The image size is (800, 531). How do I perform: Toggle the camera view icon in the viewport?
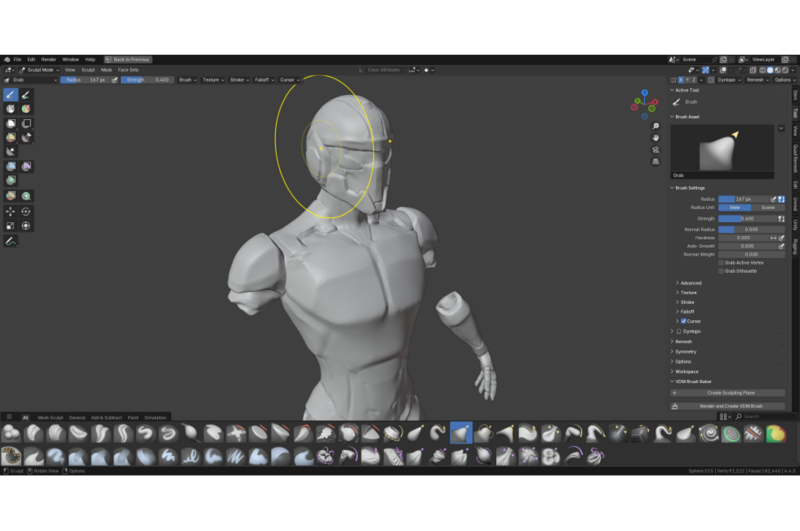pos(655,149)
